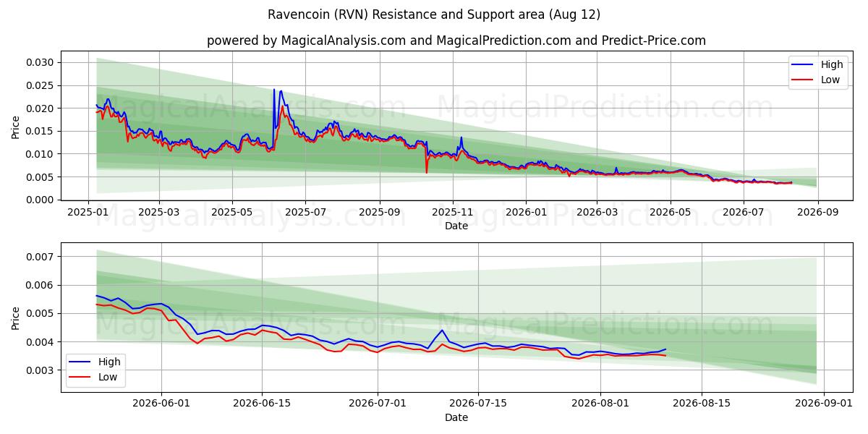Click the '0.007' y-axis label on the bottom chart
This screenshot has width=868, height=434.
(41, 257)
